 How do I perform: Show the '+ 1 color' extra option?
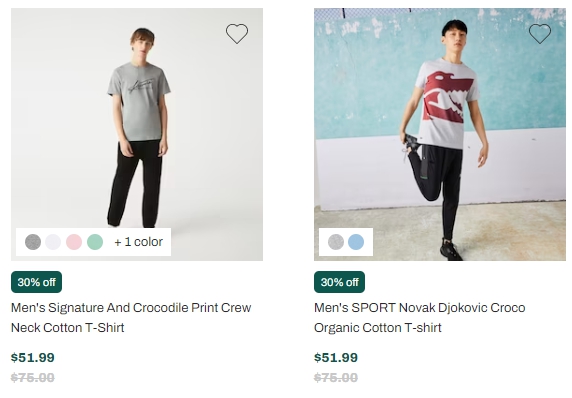139,242
